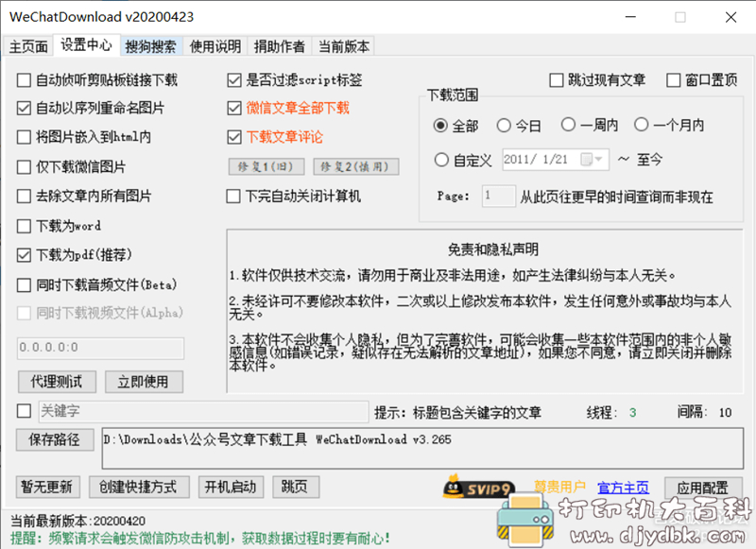756x549 pixels.
Task: Click the thread count value 3
Action: 632,413
